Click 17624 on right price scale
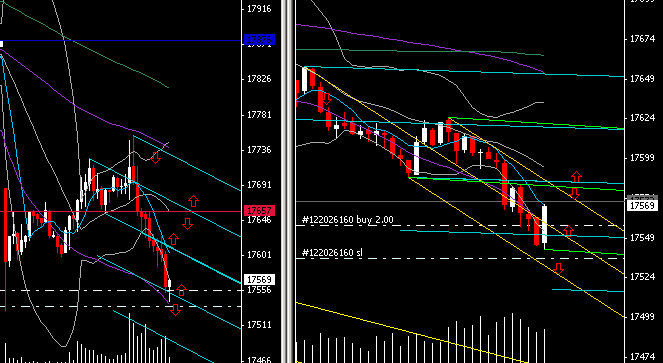663x363 pixels. click(x=643, y=118)
